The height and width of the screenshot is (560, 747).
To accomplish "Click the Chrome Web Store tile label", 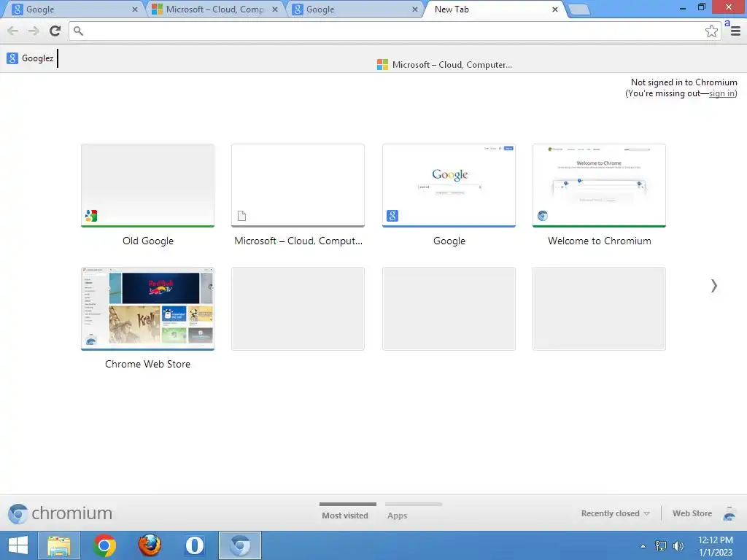I will coord(147,365).
